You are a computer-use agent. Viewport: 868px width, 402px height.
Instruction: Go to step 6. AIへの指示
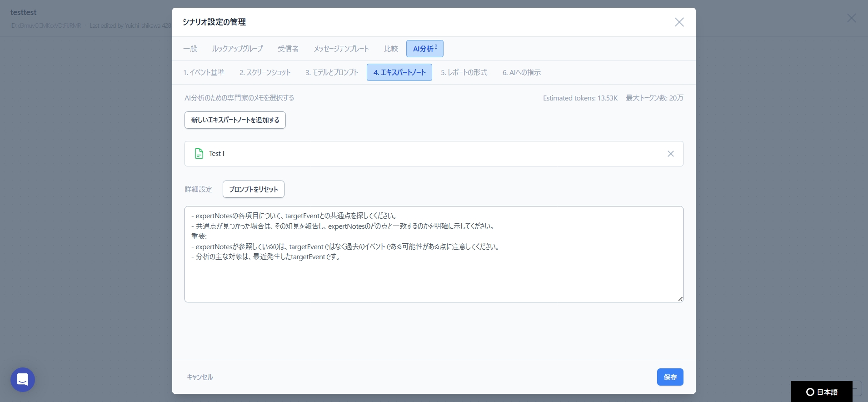(x=521, y=72)
